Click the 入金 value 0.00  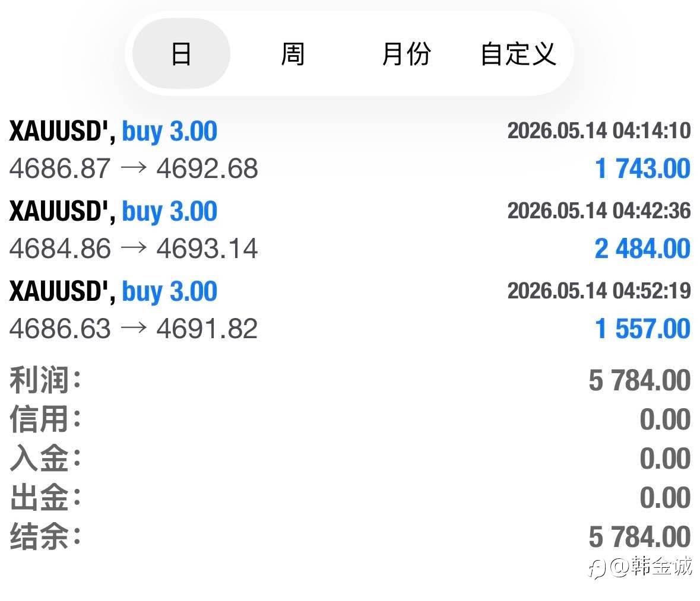coord(665,459)
